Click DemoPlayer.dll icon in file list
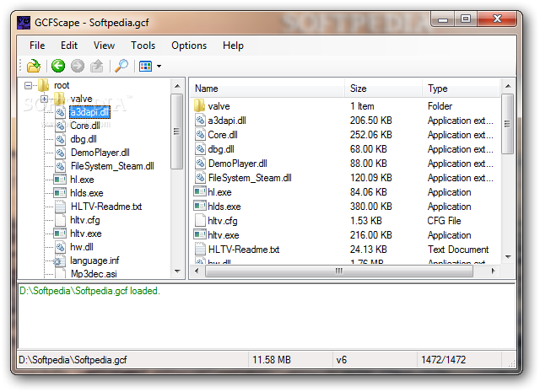This screenshot has width=540, height=392. (x=200, y=164)
